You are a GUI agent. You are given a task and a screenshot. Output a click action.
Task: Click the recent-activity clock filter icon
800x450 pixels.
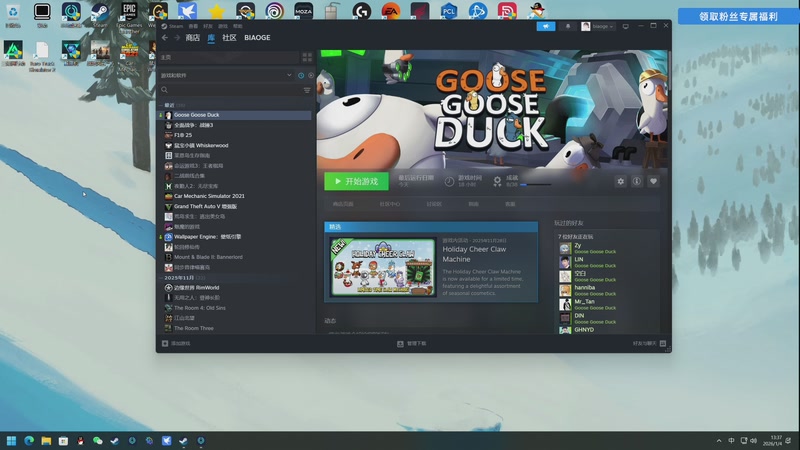[x=301, y=76]
